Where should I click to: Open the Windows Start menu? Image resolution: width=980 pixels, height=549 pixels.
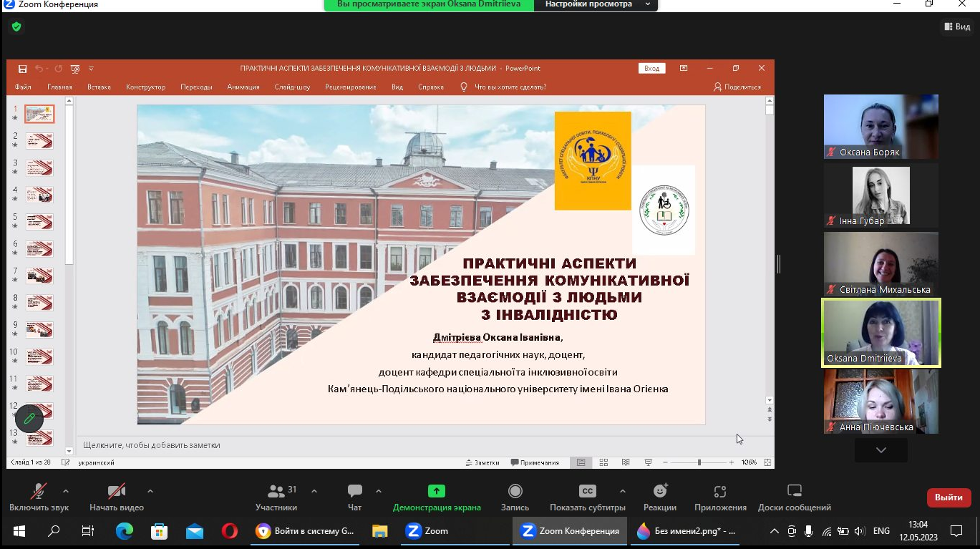click(19, 531)
